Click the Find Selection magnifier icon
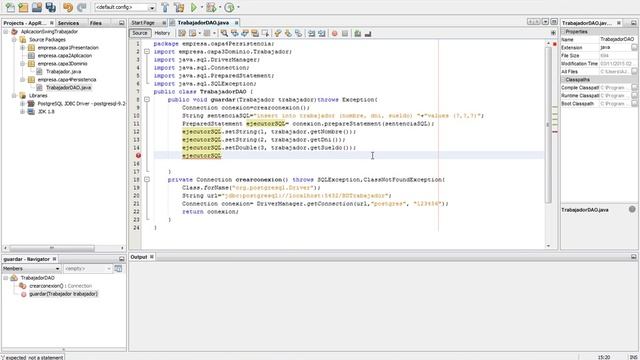Screen dimensions: 640x360 pos(224,33)
